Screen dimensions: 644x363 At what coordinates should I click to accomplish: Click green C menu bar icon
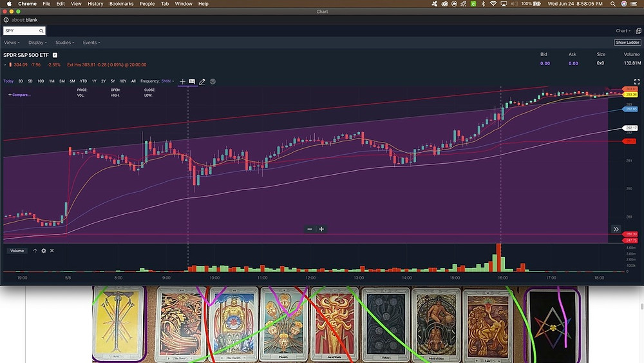coord(473,4)
